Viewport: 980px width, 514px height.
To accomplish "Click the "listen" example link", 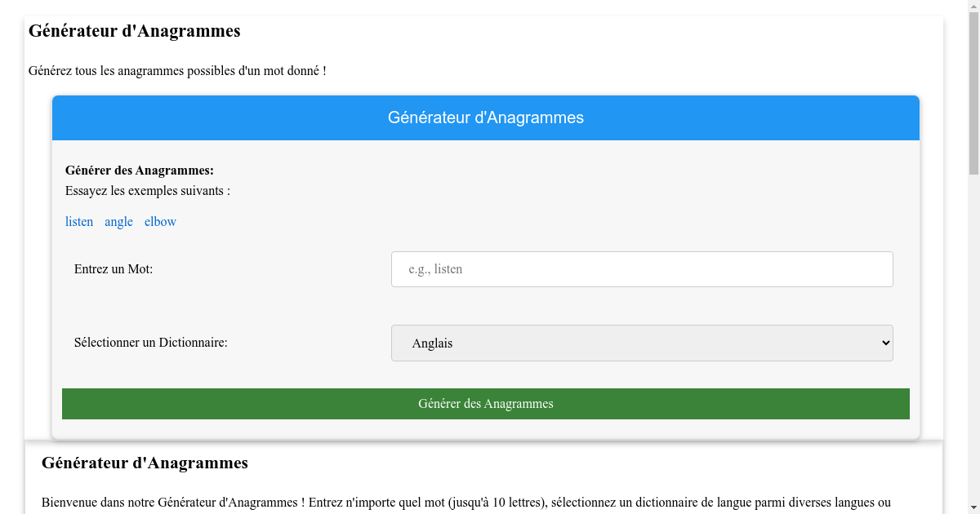I will [x=79, y=221].
